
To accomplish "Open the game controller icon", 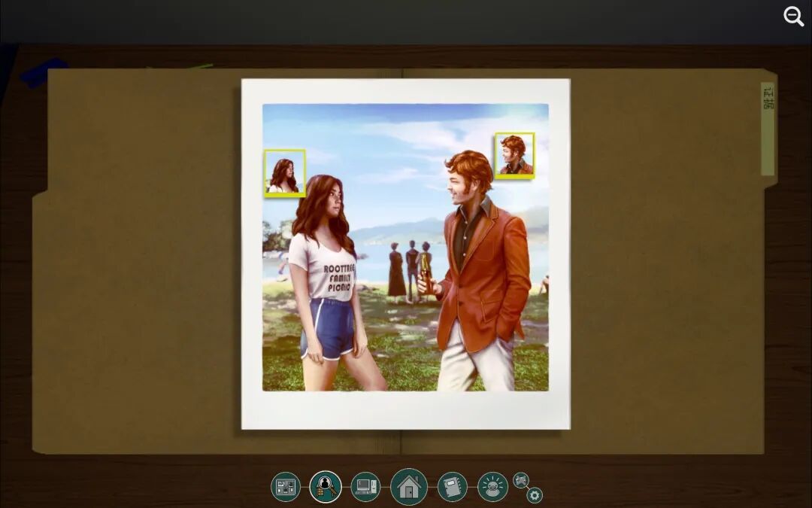I will tap(520, 480).
